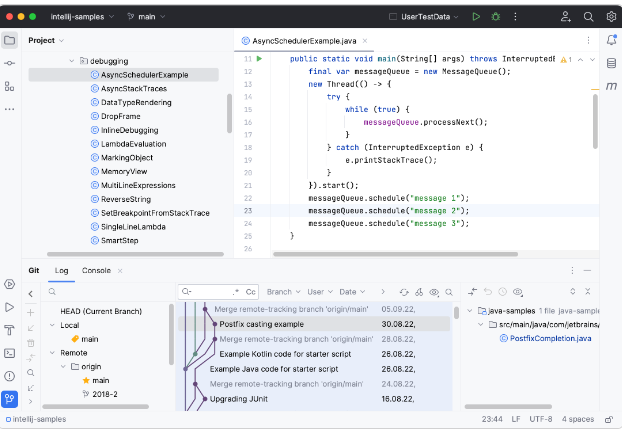The height and width of the screenshot is (433, 622).
Task: Open the Branch filter dropdown
Action: click(x=283, y=292)
